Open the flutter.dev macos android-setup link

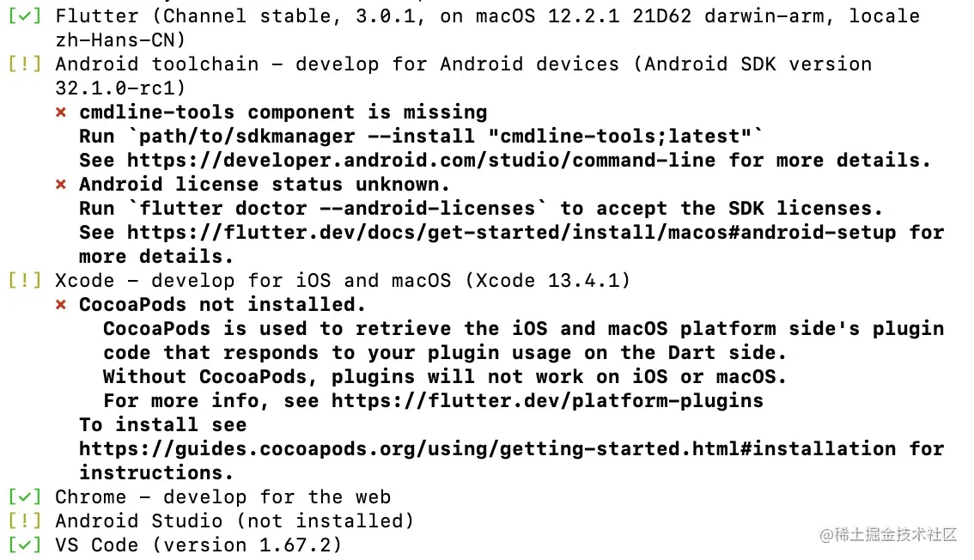[x=512, y=233]
